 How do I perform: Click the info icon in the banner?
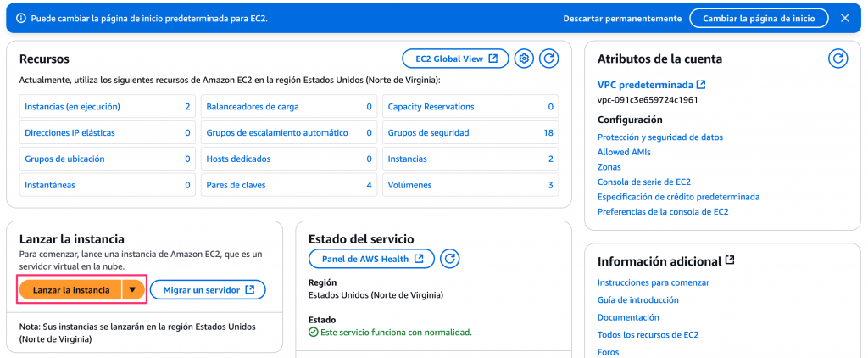[21, 18]
